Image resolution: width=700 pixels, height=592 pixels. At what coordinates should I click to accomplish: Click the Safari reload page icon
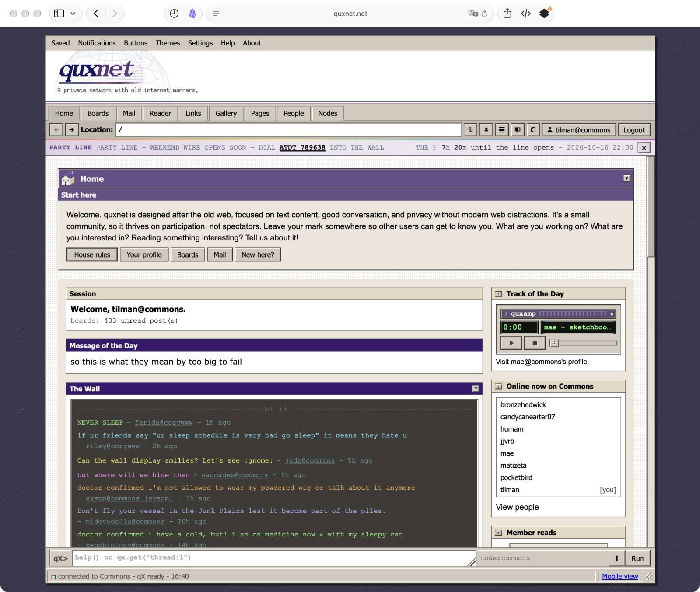click(x=485, y=14)
